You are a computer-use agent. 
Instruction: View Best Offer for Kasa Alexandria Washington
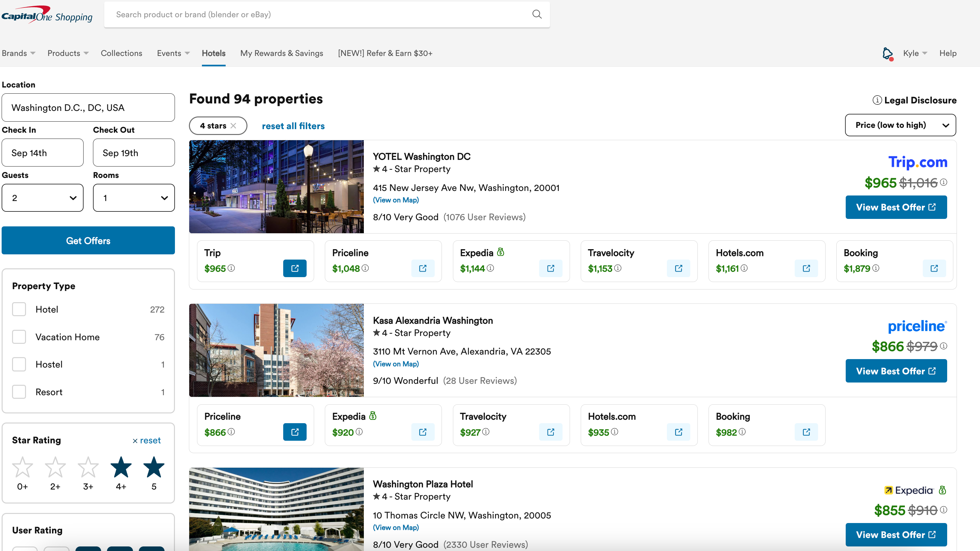pos(896,370)
